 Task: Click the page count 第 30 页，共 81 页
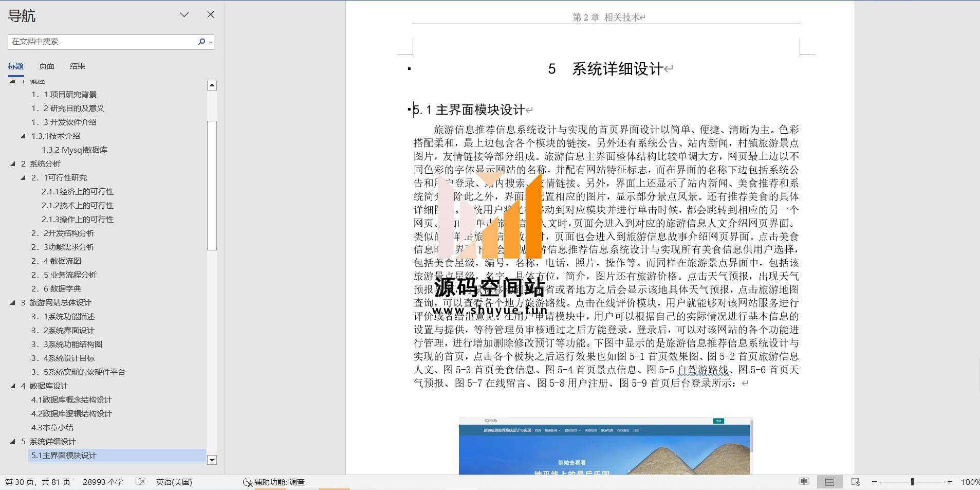click(38, 482)
